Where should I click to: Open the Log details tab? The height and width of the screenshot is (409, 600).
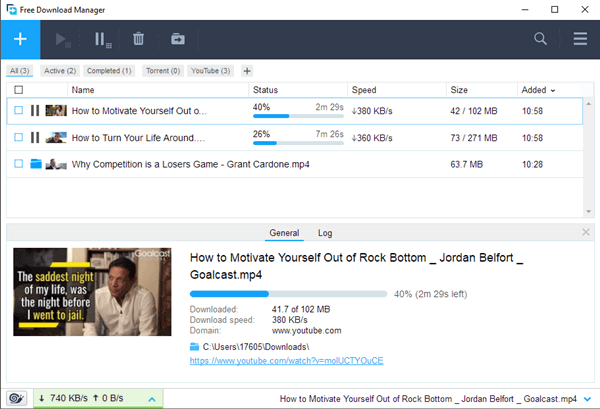pos(325,233)
